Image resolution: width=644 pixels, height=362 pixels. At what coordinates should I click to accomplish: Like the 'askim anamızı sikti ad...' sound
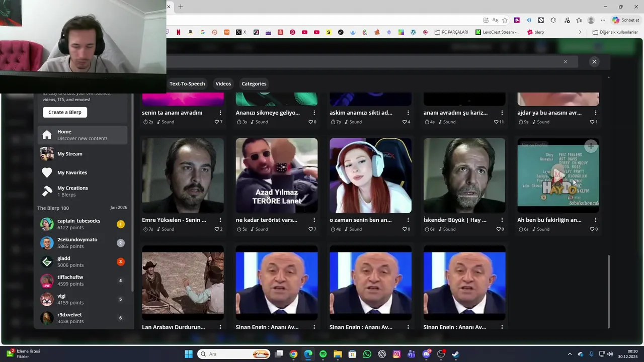(x=405, y=122)
